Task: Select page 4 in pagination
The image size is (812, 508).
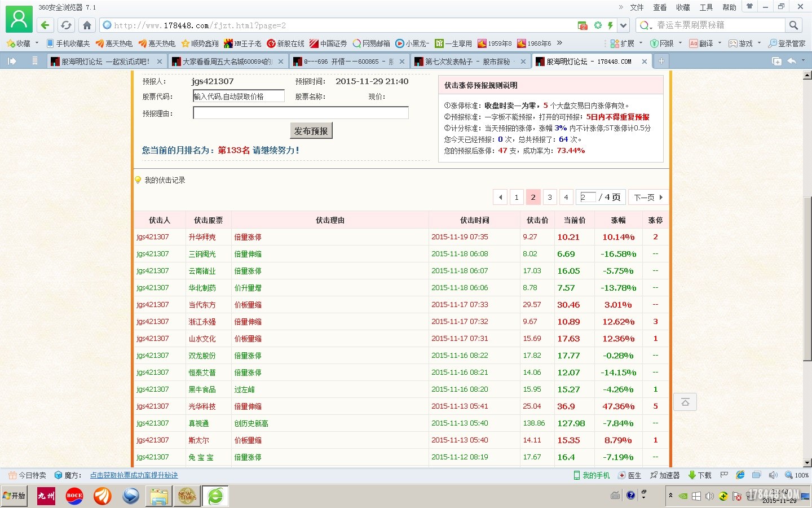Action: point(566,197)
